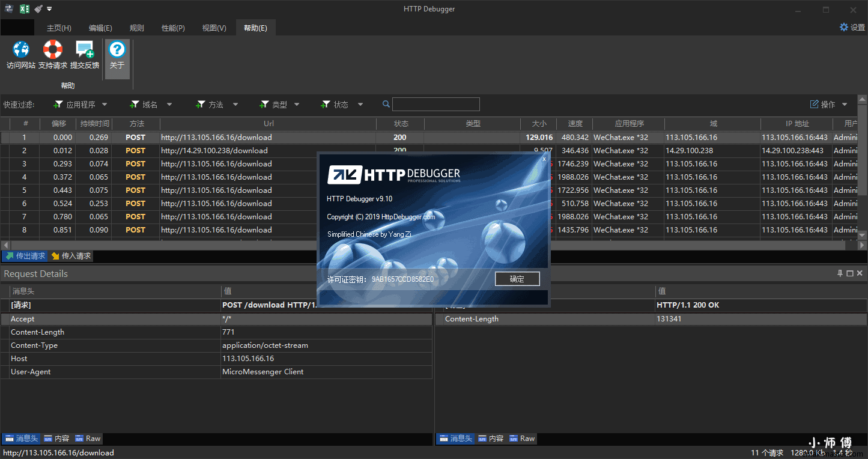This screenshot has width=868, height=459.
Task: Click the Accept header row
Action: (x=216, y=319)
